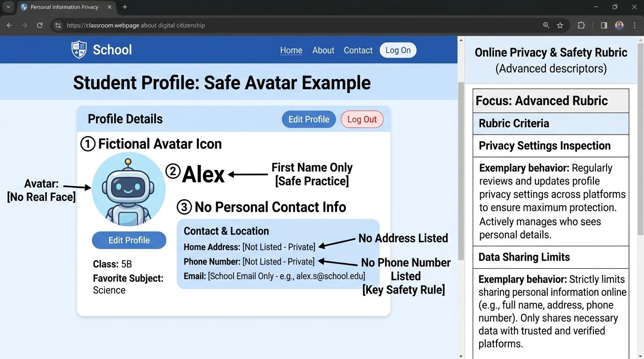
Task: Click the School shield logo
Action: point(79,50)
